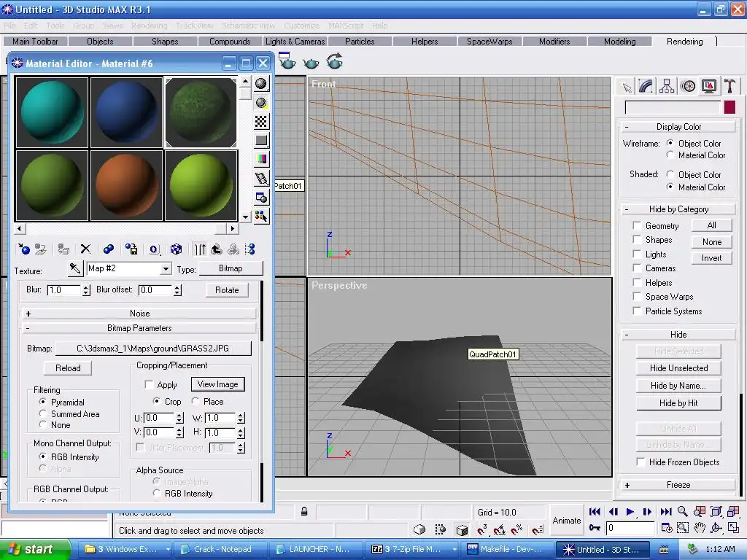Click the Reload bitmap button
The width and height of the screenshot is (747, 560).
[x=68, y=368]
